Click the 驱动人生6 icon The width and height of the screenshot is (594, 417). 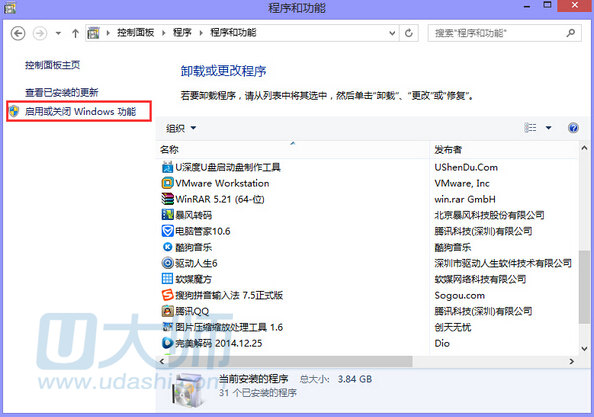[x=167, y=263]
